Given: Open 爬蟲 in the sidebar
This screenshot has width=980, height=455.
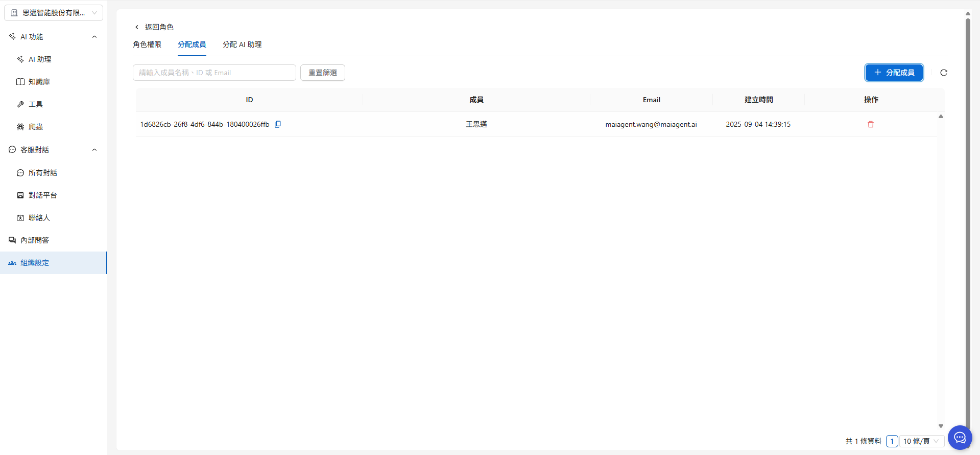Looking at the screenshot, I should click(x=36, y=127).
